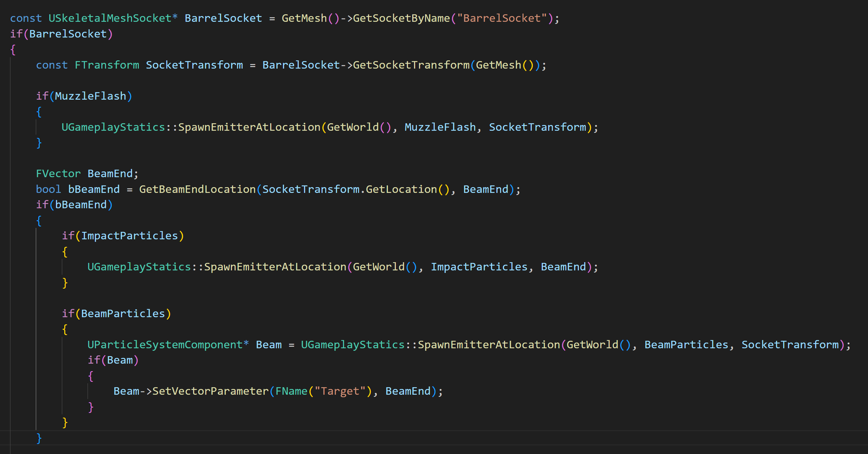Click the opening brace below if(BarrelSocket)
Viewport: 868px width, 454px height.
click(13, 50)
